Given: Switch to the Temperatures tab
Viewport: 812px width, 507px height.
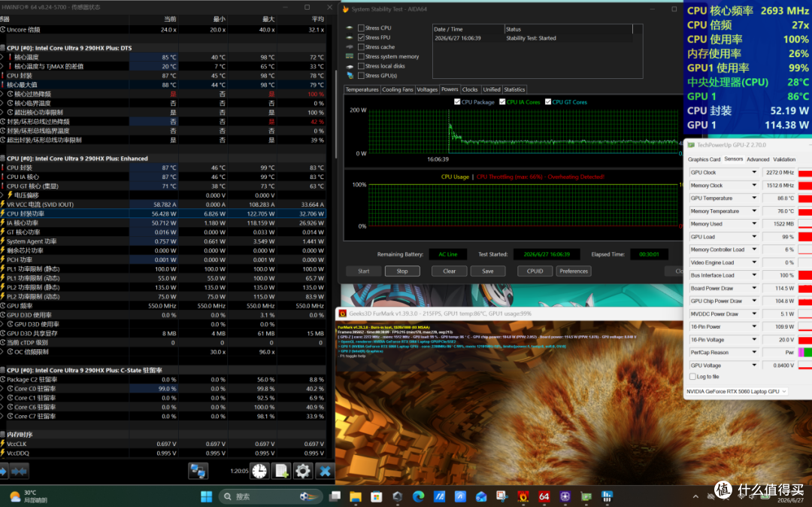Looking at the screenshot, I should [x=362, y=90].
